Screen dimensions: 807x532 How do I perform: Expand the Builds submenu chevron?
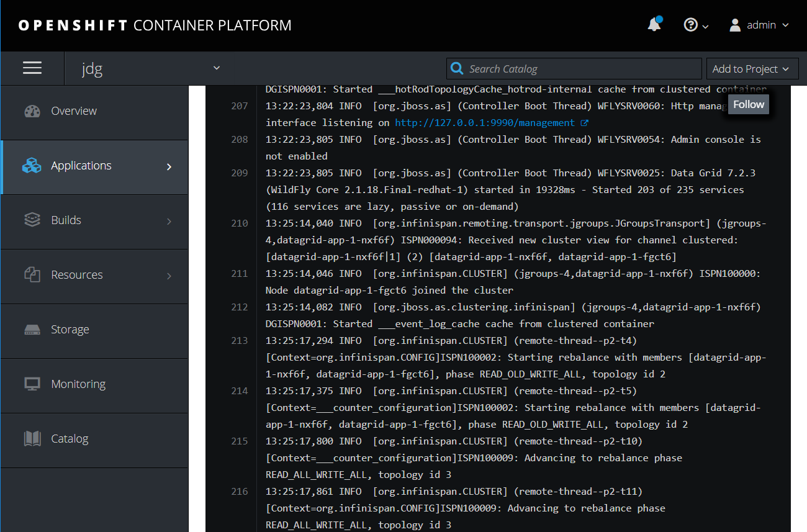click(x=169, y=221)
